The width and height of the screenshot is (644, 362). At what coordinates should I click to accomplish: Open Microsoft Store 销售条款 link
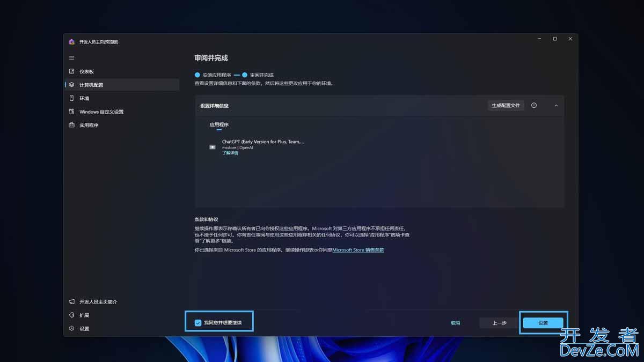[x=358, y=250]
